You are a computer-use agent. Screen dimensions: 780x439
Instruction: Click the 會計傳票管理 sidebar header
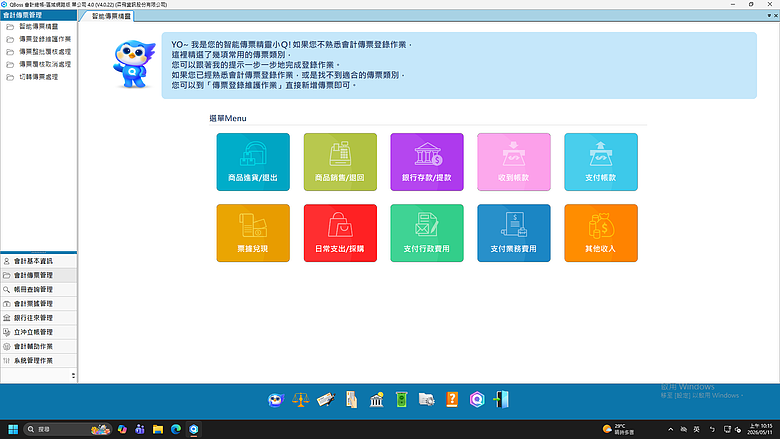pyautogui.click(x=39, y=15)
